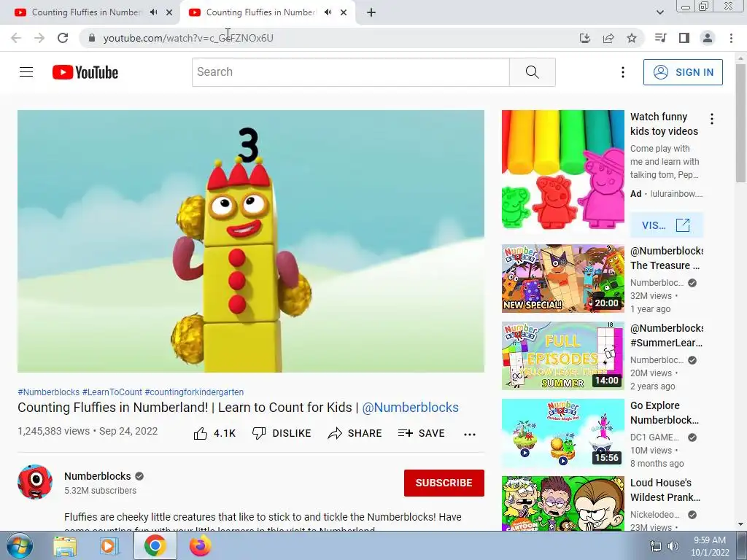
Task: Click the '@Numberblocks The Treasure' video title
Action: pyautogui.click(x=667, y=258)
